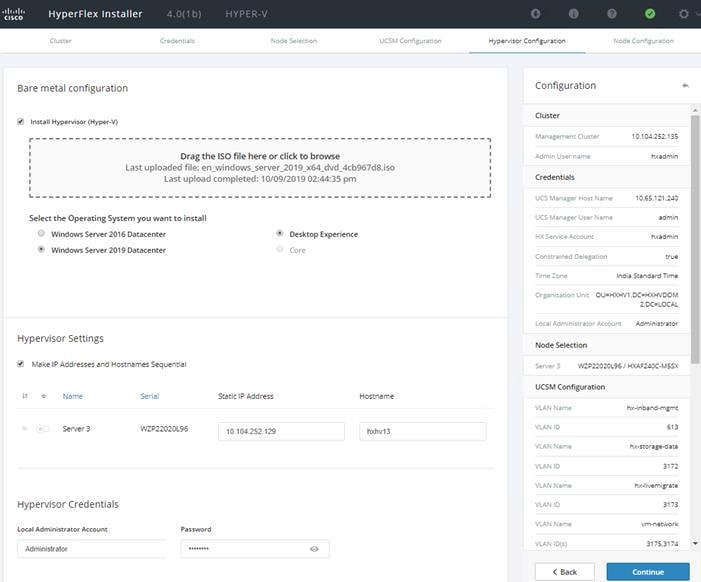Click the Static IP Address field

[x=281, y=431]
